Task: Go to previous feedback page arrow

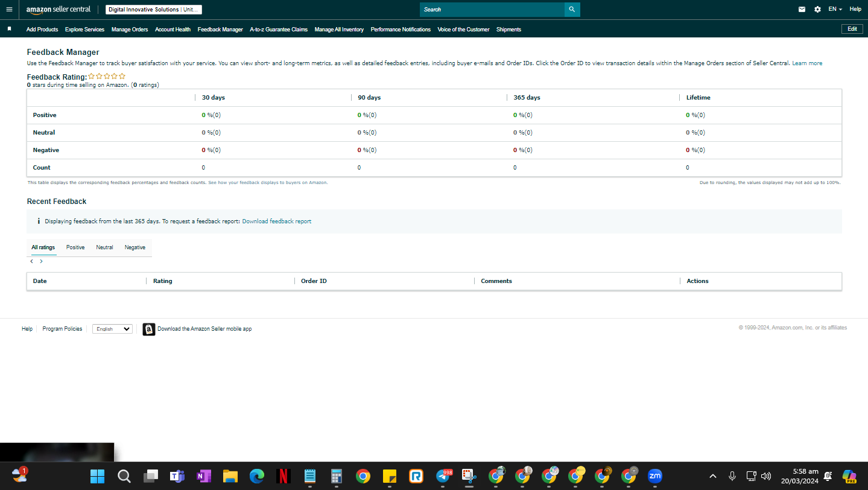Action: coord(32,261)
